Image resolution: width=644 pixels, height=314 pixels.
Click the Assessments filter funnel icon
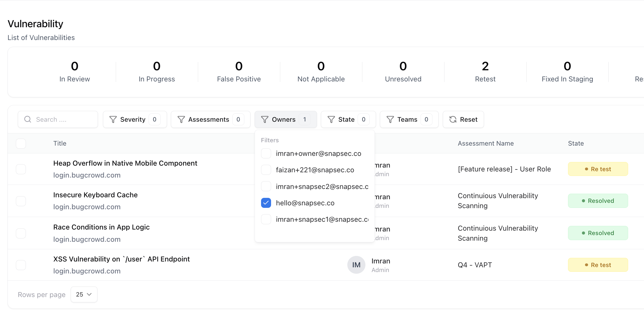click(181, 119)
